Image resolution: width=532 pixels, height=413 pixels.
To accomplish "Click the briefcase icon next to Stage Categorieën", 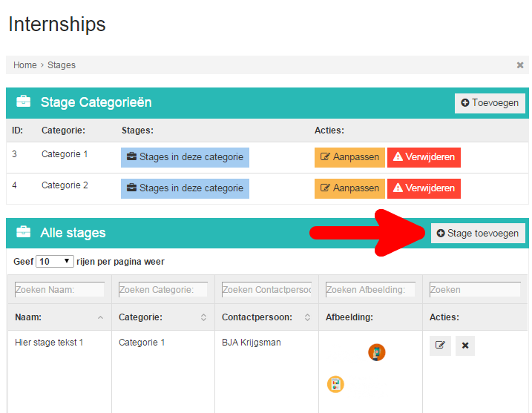I will click(x=24, y=102).
